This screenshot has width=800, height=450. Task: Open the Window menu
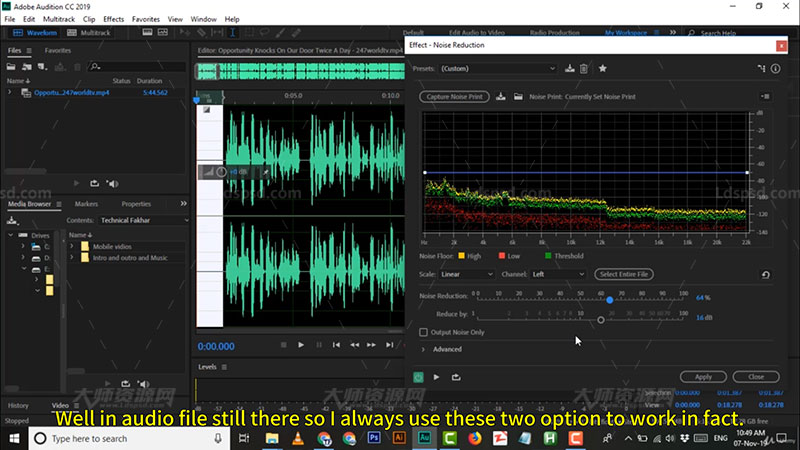coord(203,19)
